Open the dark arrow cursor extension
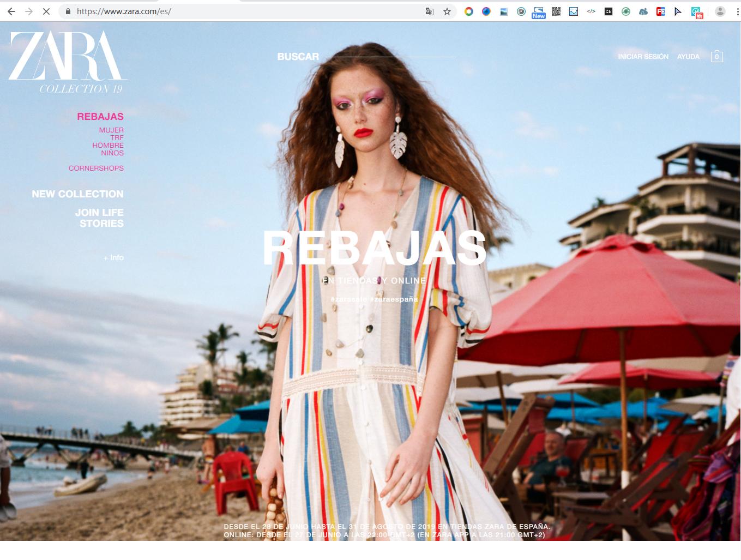741x560 pixels. [678, 11]
